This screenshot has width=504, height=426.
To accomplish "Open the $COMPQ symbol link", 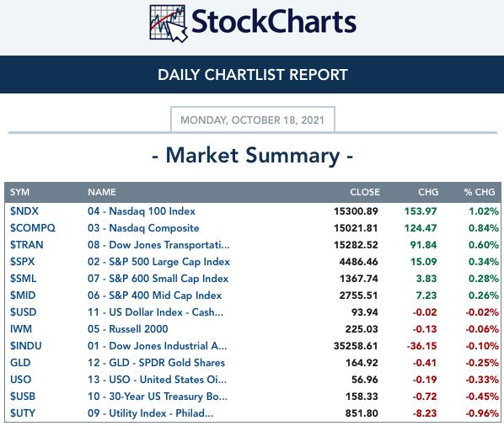I will coord(33,228).
